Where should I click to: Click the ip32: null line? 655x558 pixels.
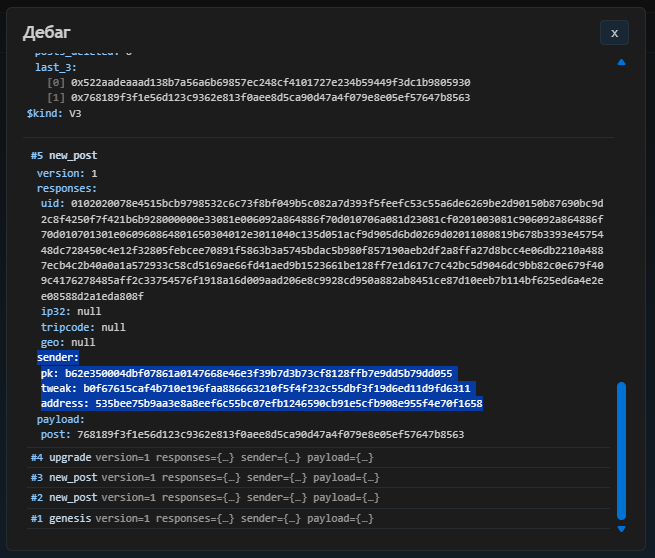coord(71,311)
